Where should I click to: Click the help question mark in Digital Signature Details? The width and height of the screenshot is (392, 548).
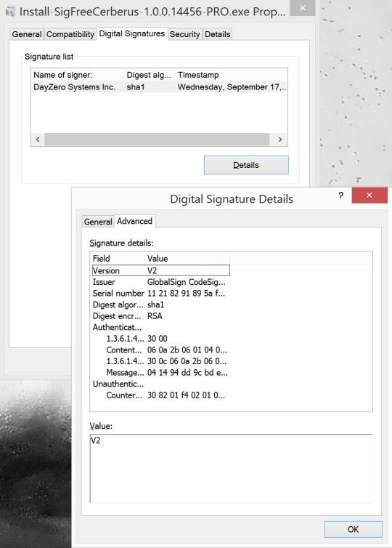[x=340, y=196]
